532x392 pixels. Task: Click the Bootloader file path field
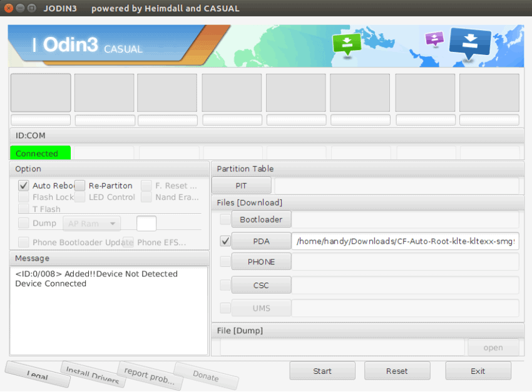(405, 219)
